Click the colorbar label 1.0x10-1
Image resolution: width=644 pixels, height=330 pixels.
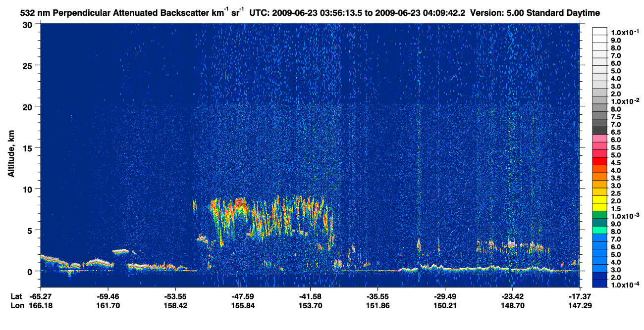click(625, 32)
